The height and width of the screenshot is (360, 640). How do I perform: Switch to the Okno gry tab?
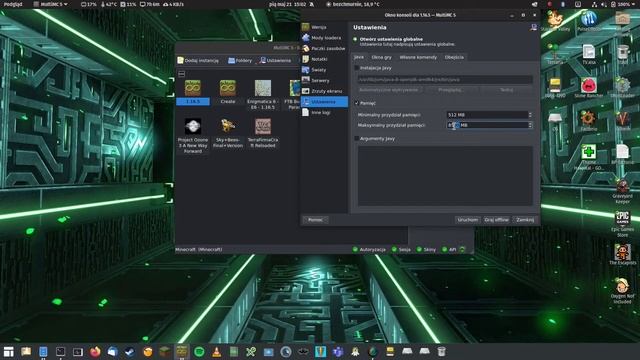coord(382,57)
